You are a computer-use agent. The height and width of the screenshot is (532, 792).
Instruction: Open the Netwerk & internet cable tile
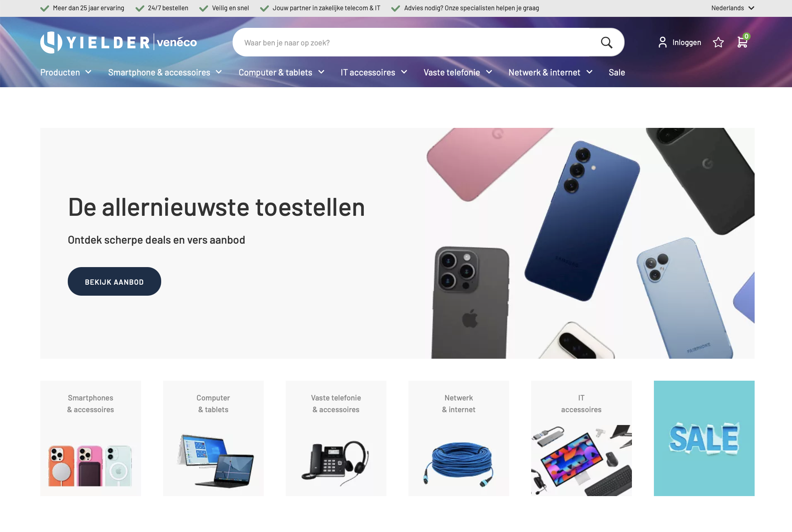tap(459, 438)
